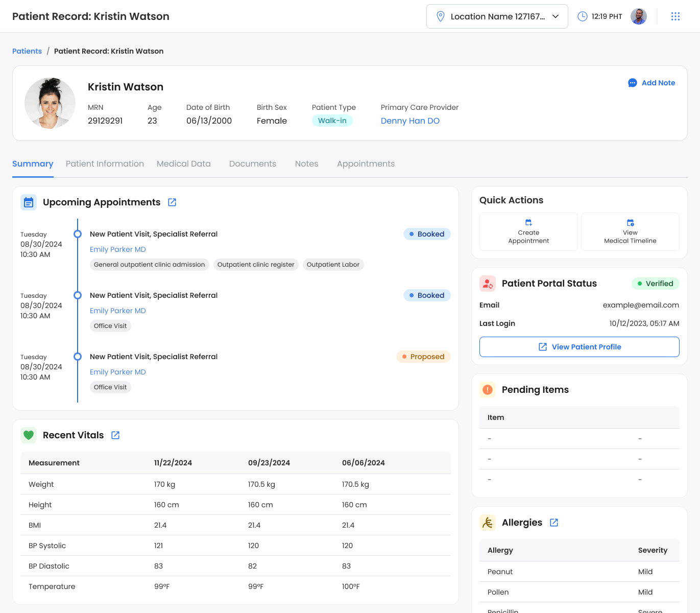
Task: Click Emily Parker MD appointment link
Action: tap(117, 249)
